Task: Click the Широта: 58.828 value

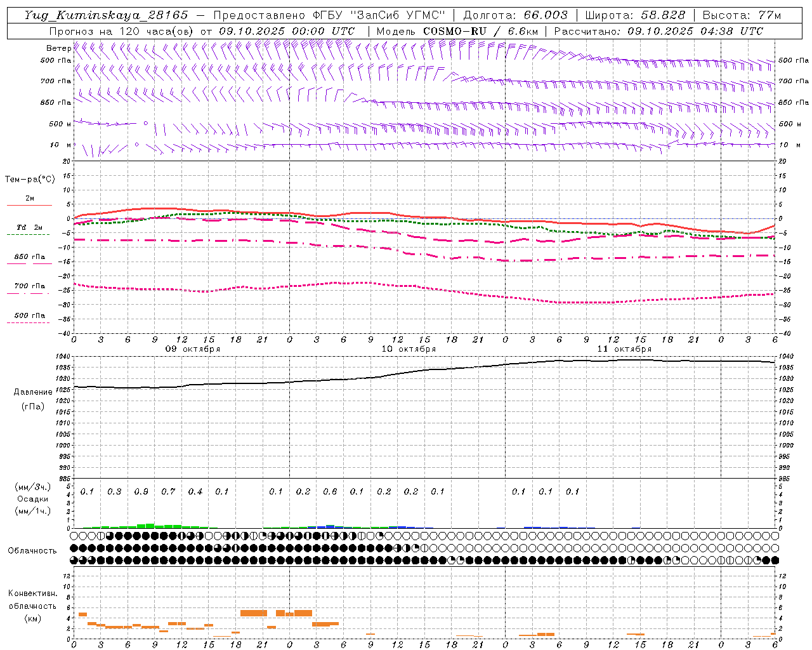Action: click(635, 15)
